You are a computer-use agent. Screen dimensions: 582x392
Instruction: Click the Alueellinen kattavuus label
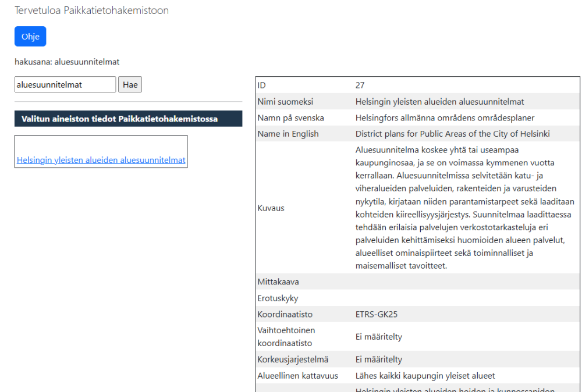click(x=297, y=376)
